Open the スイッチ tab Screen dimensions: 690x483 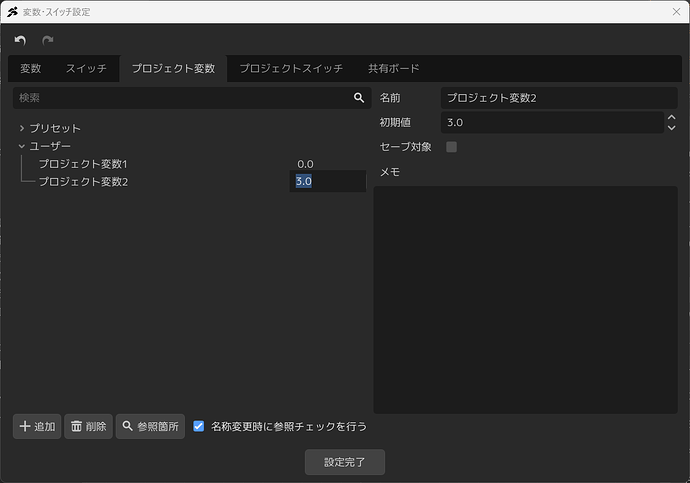click(x=86, y=69)
